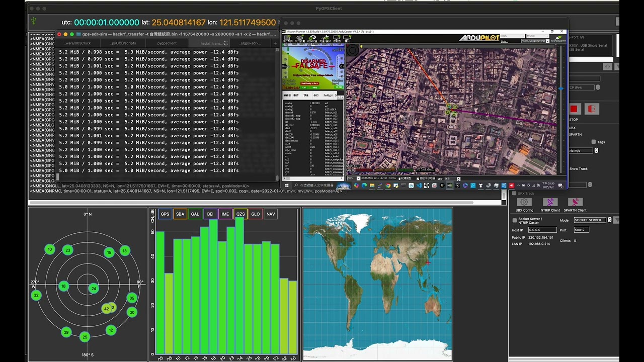Image resolution: width=644 pixels, height=362 pixels.
Task: Click the Host IP input field
Action: coord(542,230)
